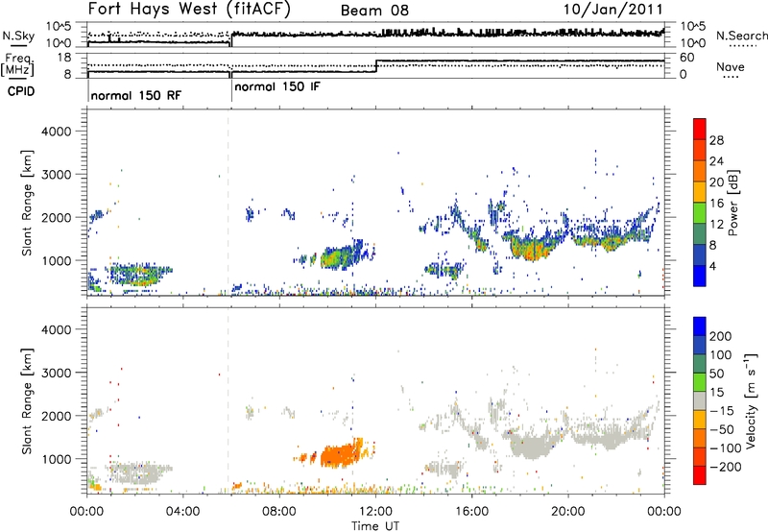
Task: Pick the blue top segment of the velocity colorbar
Action: [x=700, y=326]
